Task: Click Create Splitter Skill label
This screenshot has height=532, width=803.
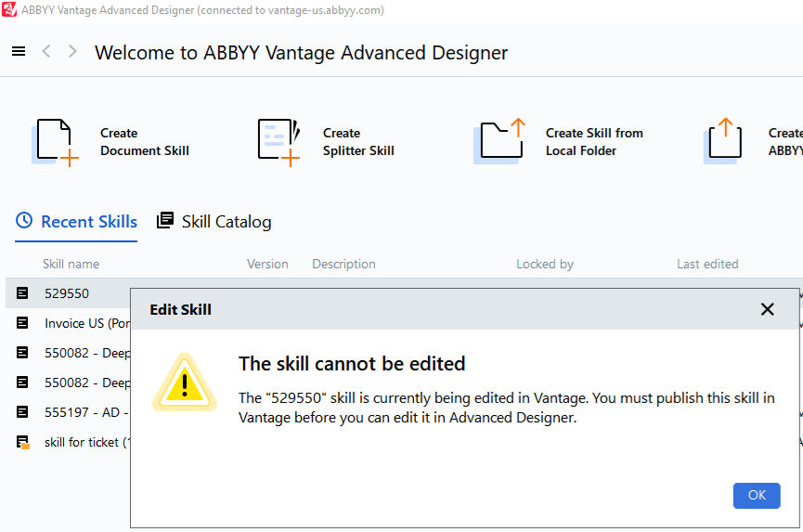Action: 358,142
